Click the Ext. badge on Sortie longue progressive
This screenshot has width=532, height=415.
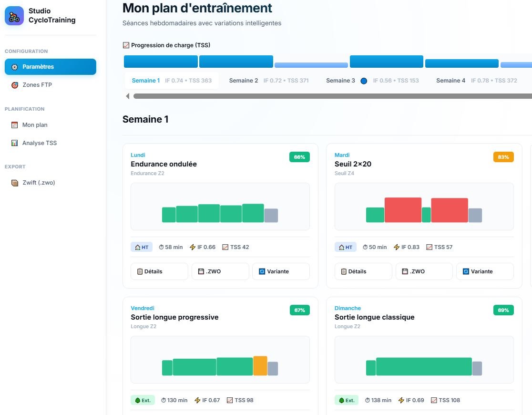pos(143,400)
